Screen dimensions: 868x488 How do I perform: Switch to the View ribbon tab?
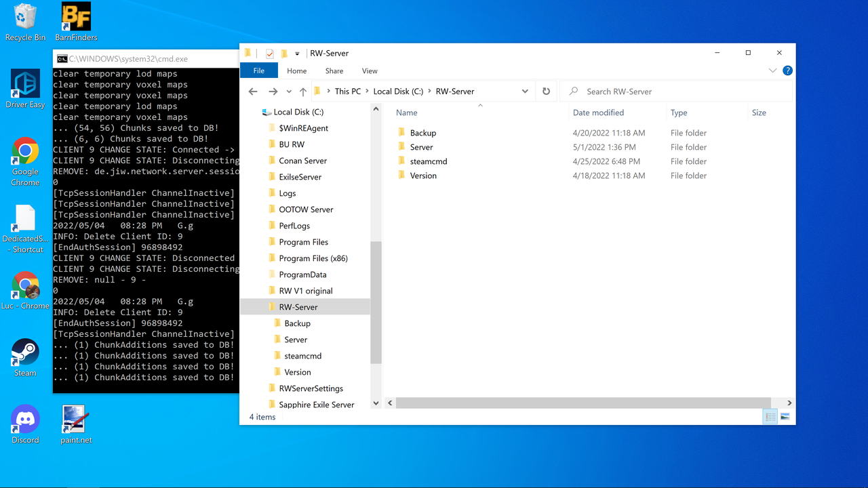click(x=370, y=70)
